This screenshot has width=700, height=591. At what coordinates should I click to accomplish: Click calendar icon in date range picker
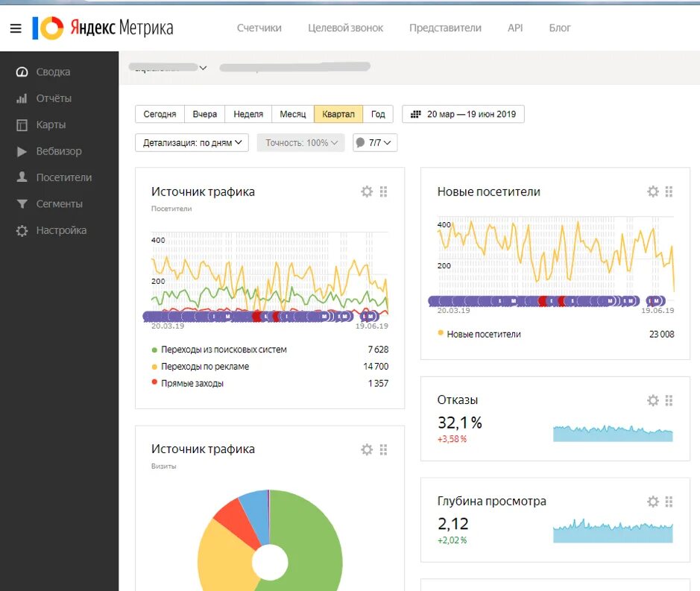coord(416,114)
